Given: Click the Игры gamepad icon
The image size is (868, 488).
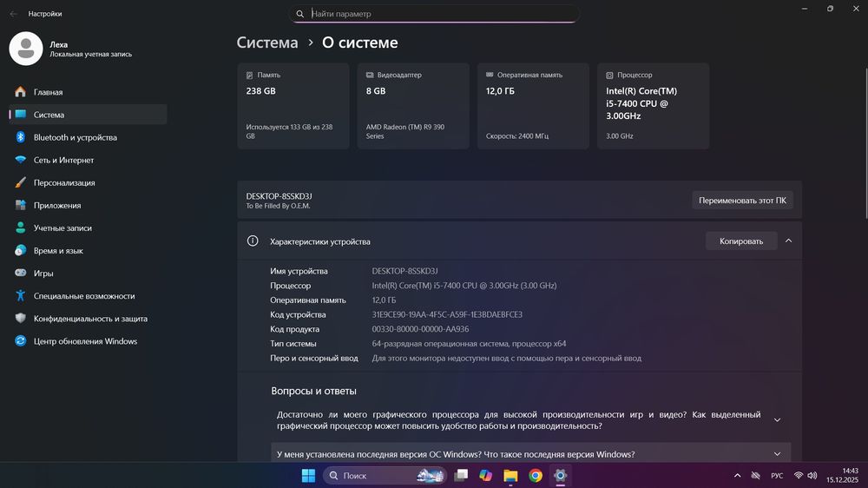Looking at the screenshot, I should pos(21,273).
